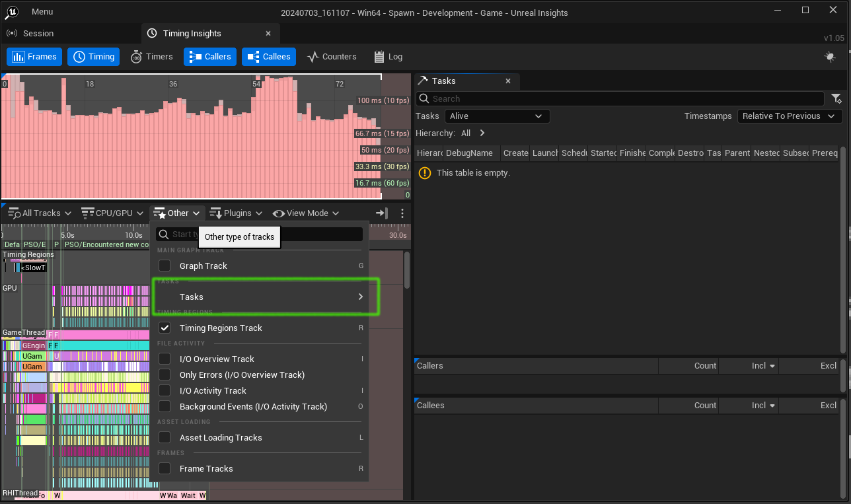Click the Parent column header
This screenshot has width=851, height=504.
(x=737, y=153)
